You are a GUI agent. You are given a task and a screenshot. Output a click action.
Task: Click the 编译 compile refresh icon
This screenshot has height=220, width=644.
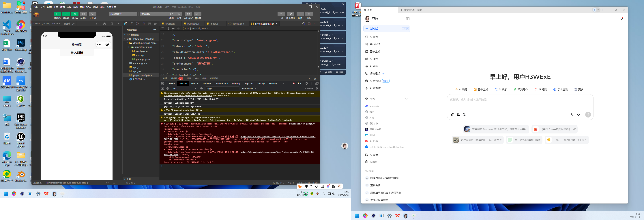click(171, 14)
